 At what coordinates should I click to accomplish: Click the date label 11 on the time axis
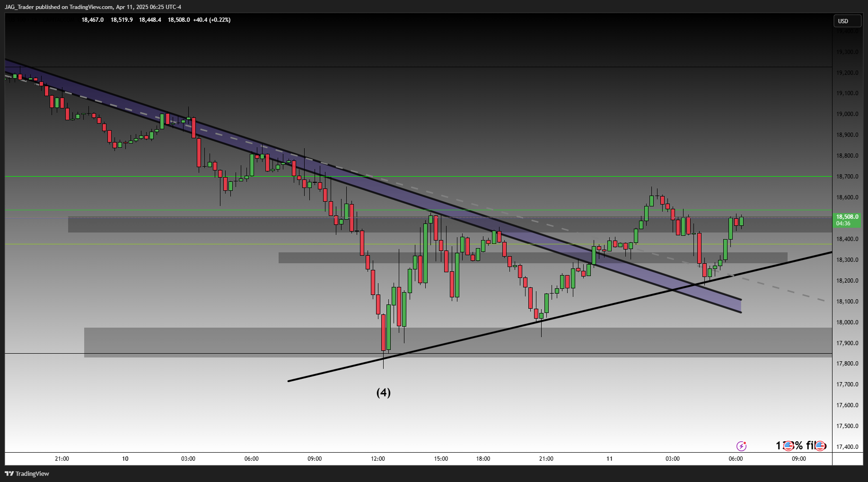click(609, 459)
